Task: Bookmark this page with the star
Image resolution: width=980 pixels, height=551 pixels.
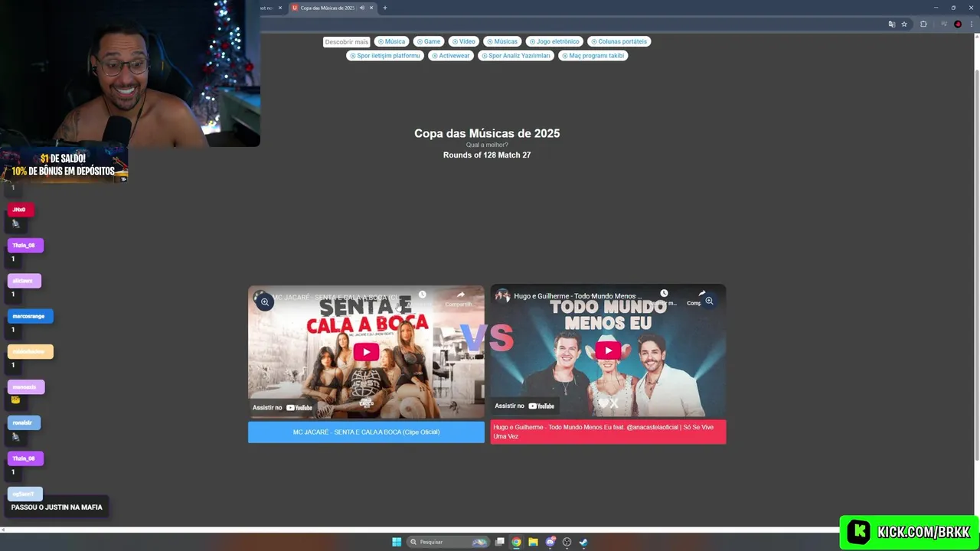Action: [904, 24]
